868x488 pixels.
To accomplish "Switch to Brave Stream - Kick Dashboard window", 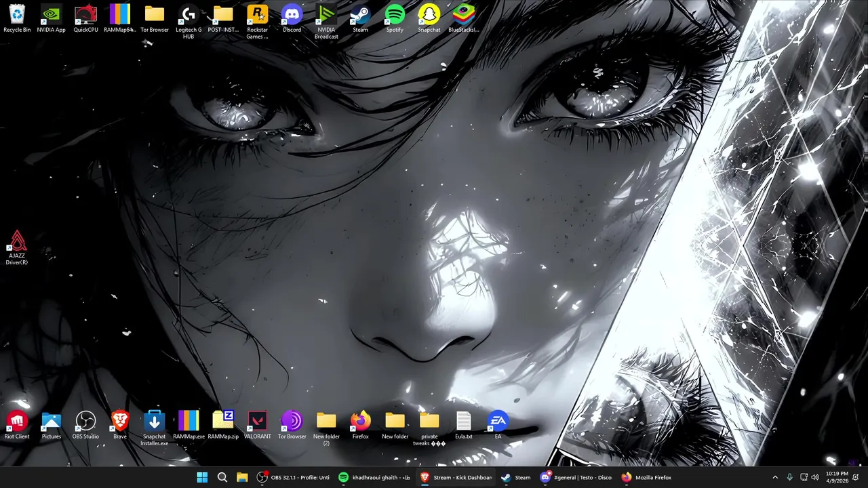I will (x=456, y=477).
